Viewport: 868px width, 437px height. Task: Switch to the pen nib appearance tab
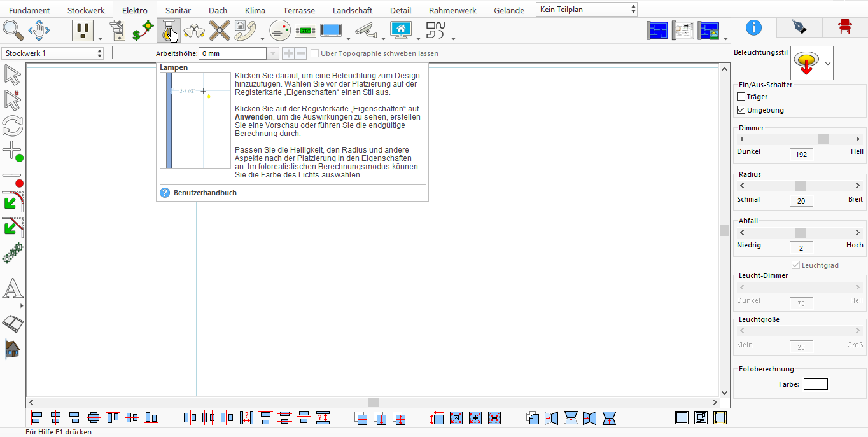799,27
